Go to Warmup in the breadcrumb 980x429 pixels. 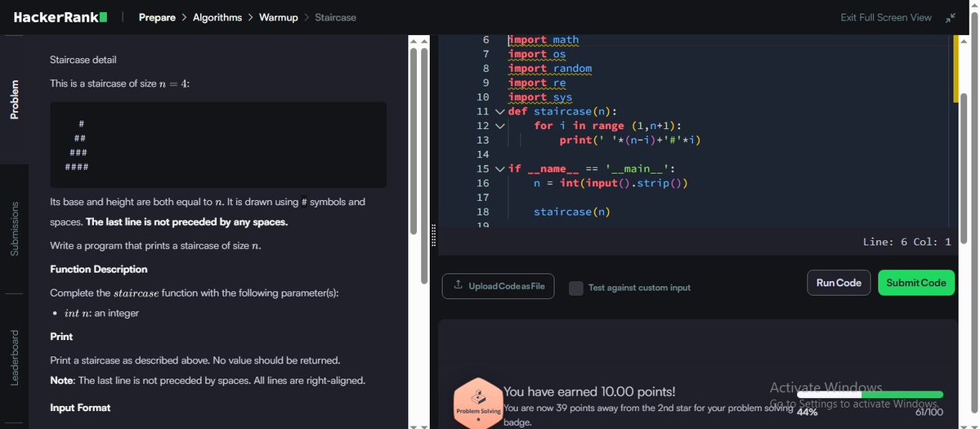pos(278,17)
